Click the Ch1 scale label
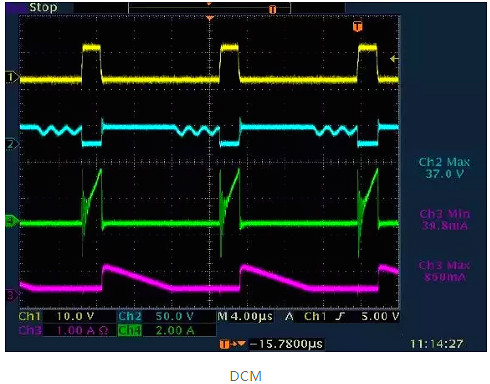This screenshot has width=490, height=384. click(30, 316)
